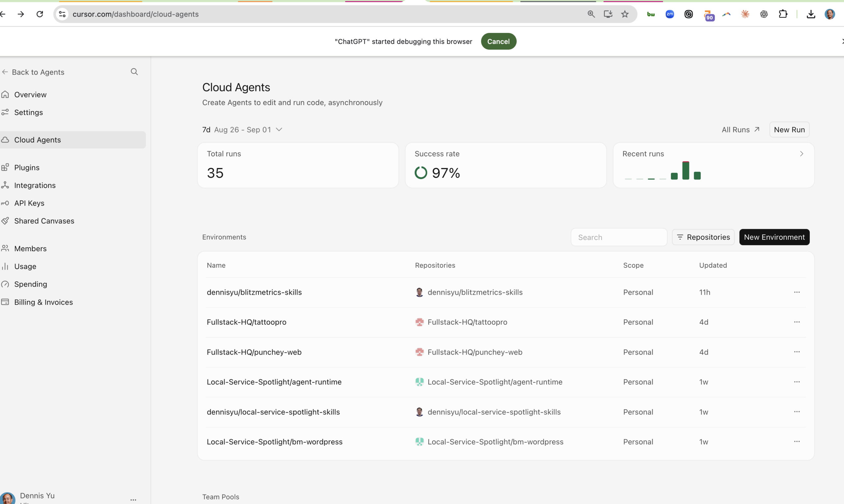This screenshot has height=504, width=844.
Task: Open more options for Fullstack-HQ/tattoopro row
Action: pos(797,322)
